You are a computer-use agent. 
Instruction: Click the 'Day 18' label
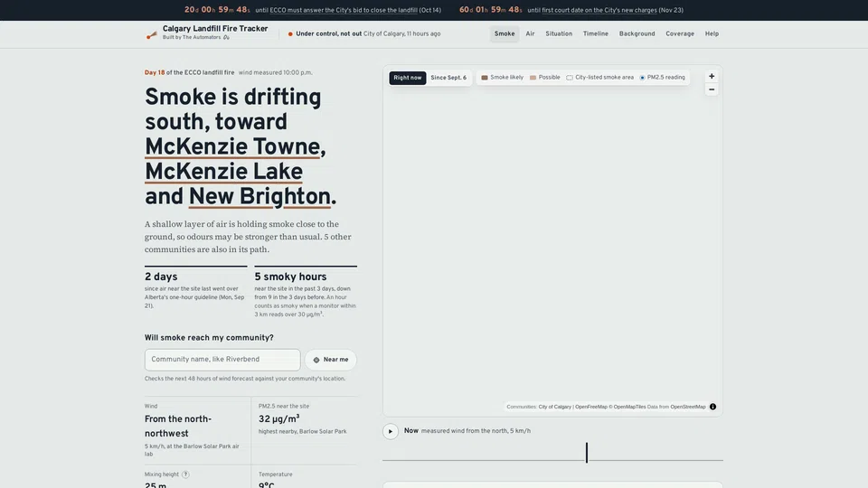[155, 72]
